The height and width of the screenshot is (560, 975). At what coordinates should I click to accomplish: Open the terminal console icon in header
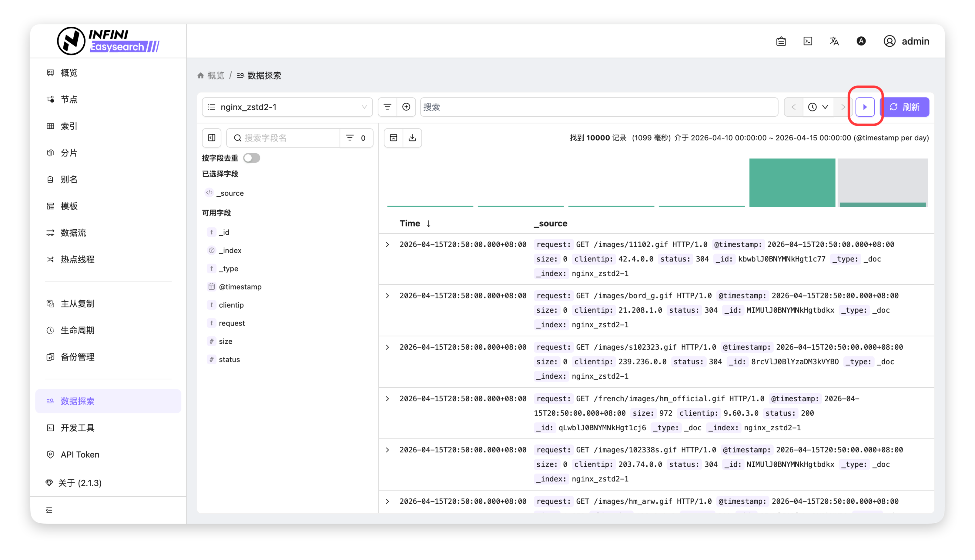pyautogui.click(x=808, y=41)
